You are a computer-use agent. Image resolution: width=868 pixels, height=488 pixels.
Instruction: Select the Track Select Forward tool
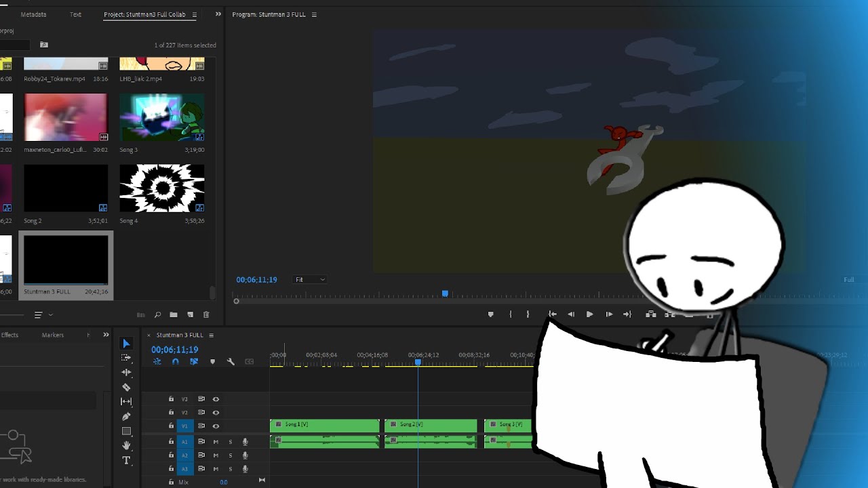126,358
